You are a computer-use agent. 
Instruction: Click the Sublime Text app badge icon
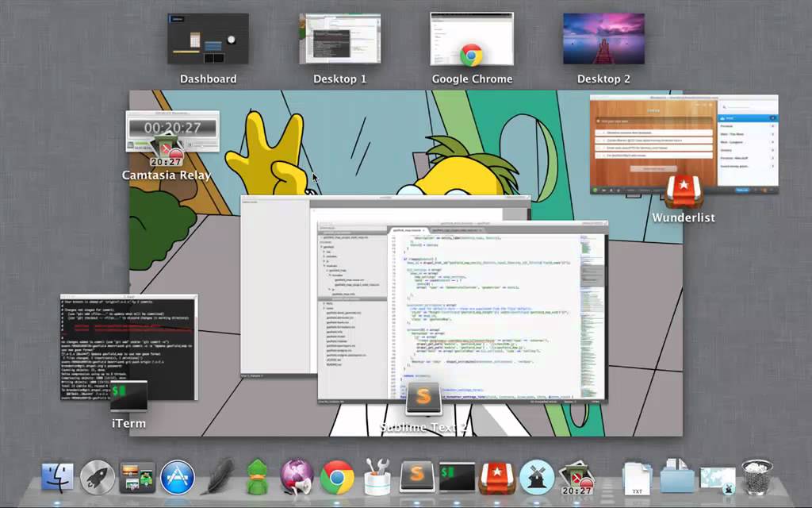point(423,398)
